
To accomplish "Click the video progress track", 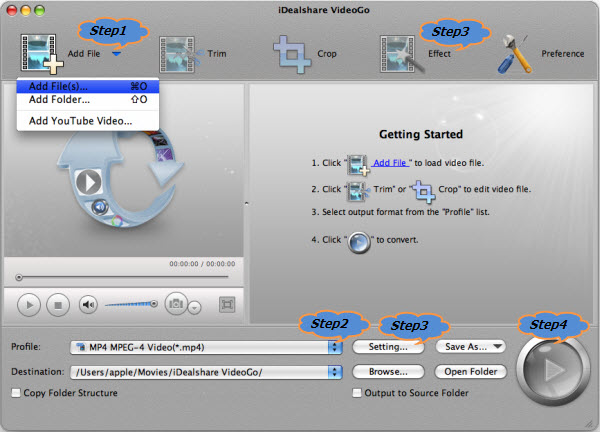I will point(122,277).
